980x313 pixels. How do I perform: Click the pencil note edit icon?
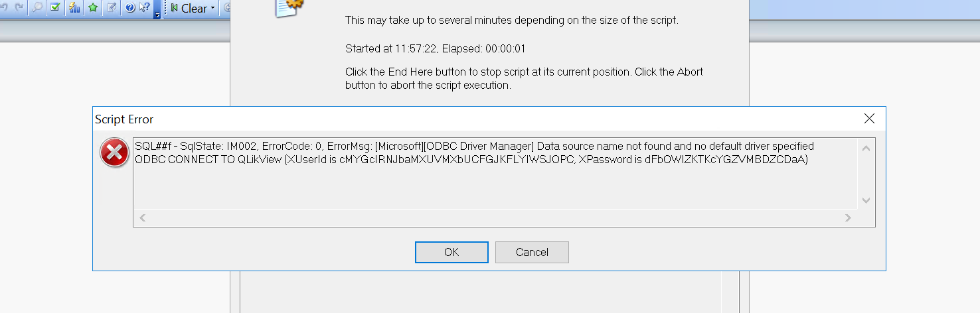112,8
